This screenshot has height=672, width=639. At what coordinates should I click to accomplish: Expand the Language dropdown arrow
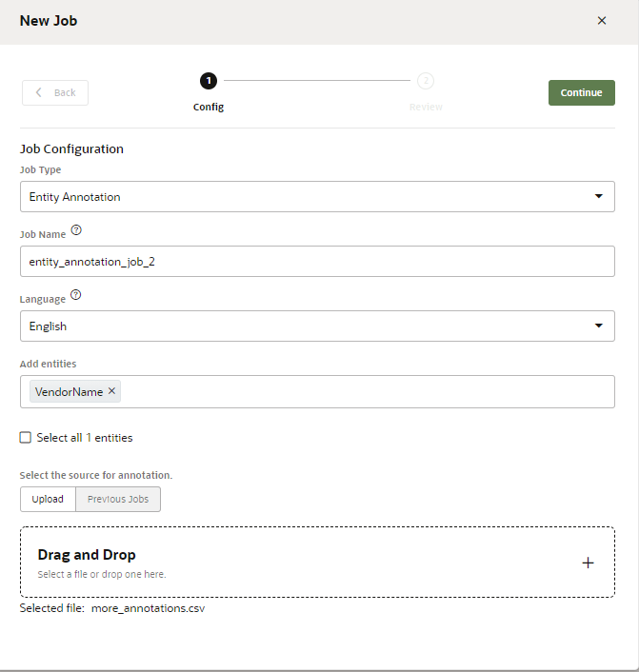point(598,326)
